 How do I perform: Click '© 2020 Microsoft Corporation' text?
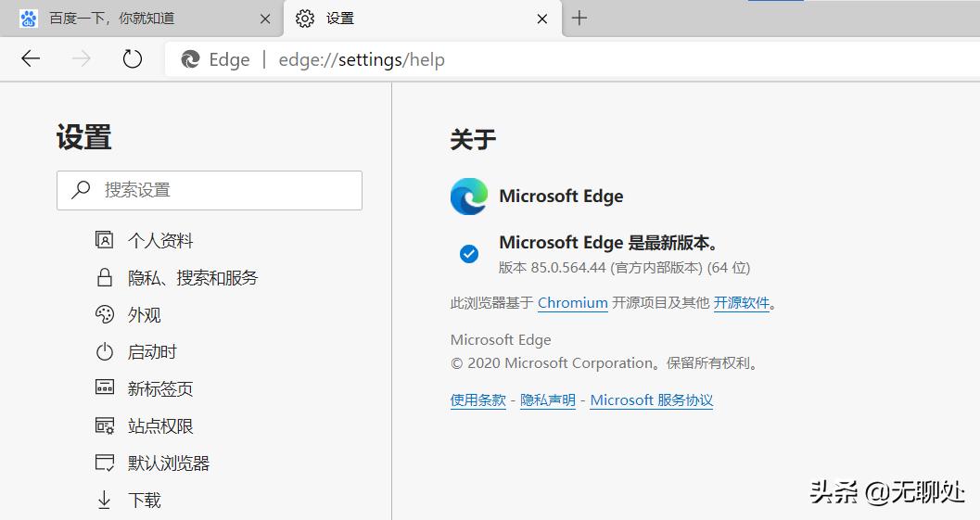pos(552,363)
